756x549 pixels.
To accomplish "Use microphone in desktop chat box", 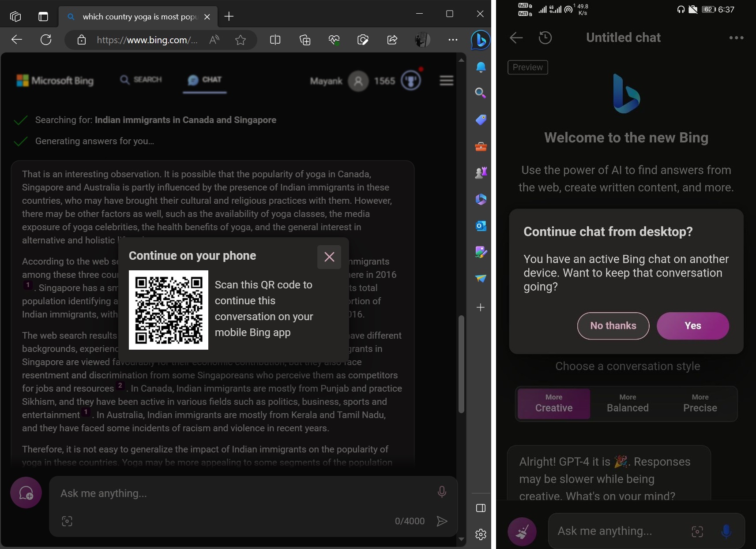I will pyautogui.click(x=442, y=492).
